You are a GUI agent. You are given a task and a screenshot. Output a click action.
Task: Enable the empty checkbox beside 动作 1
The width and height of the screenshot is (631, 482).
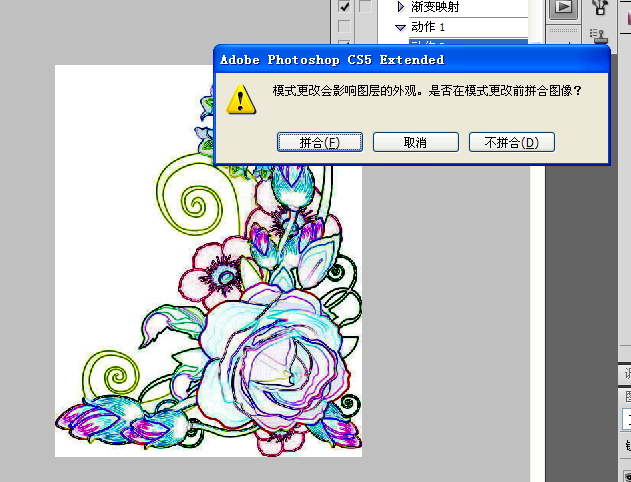344,27
